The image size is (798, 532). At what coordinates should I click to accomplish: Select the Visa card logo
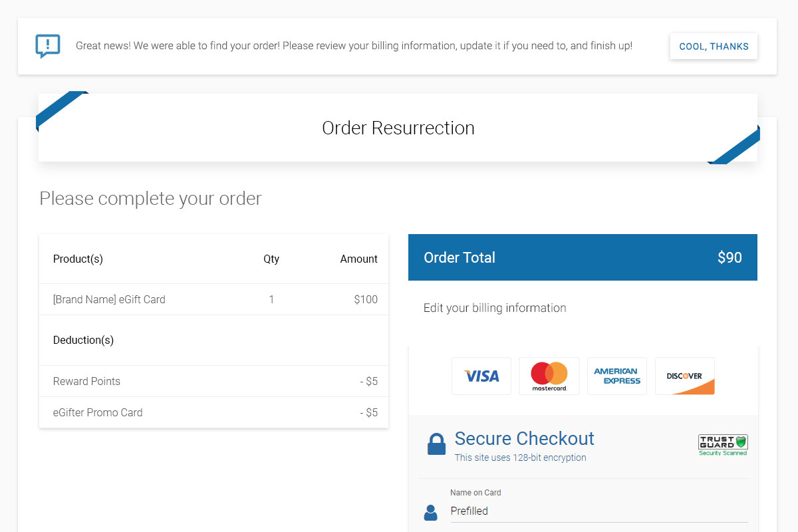[481, 376]
